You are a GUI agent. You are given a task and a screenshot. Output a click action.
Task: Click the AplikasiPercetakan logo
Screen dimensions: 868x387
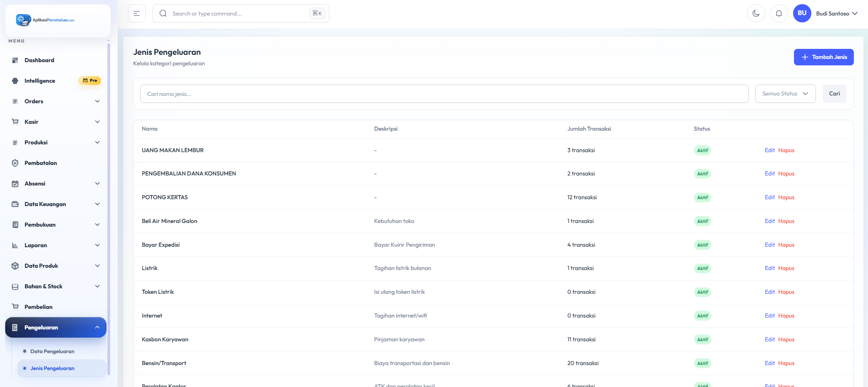pos(45,20)
